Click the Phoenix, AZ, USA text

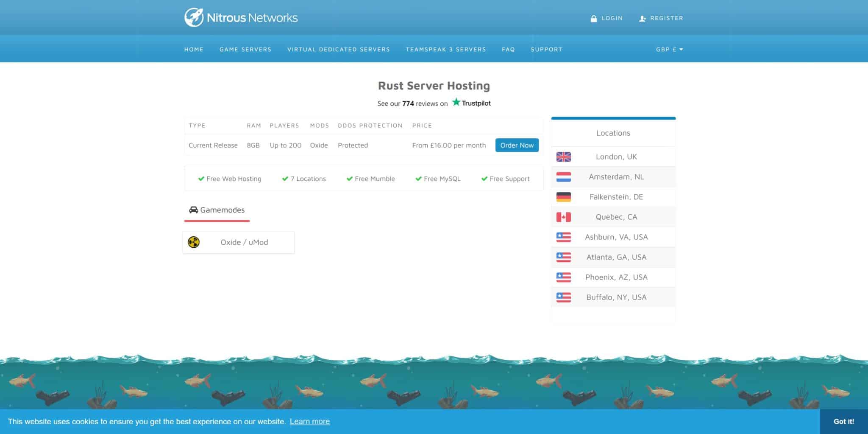(x=616, y=277)
